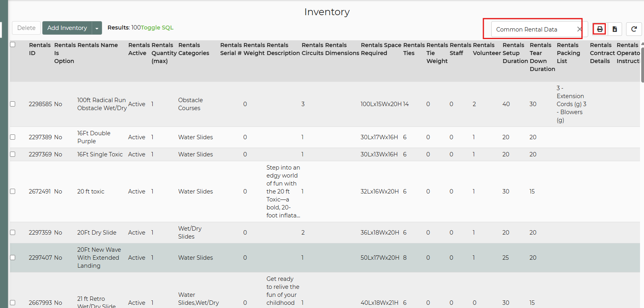Click the 100Lx15Wx20H space required cell
Screen dimensions: 644x308
[x=381, y=104]
